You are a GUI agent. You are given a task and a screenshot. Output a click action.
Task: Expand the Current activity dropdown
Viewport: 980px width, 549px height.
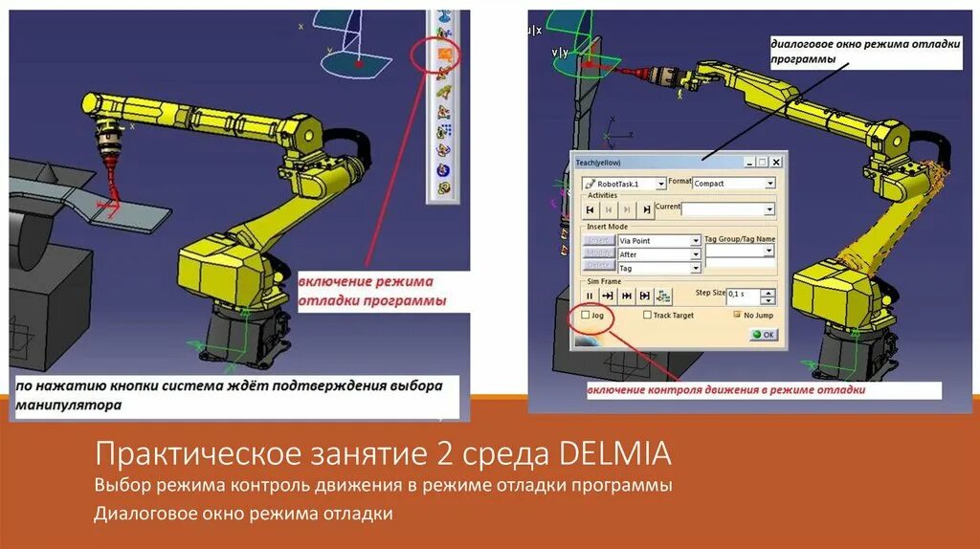pyautogui.click(x=769, y=209)
